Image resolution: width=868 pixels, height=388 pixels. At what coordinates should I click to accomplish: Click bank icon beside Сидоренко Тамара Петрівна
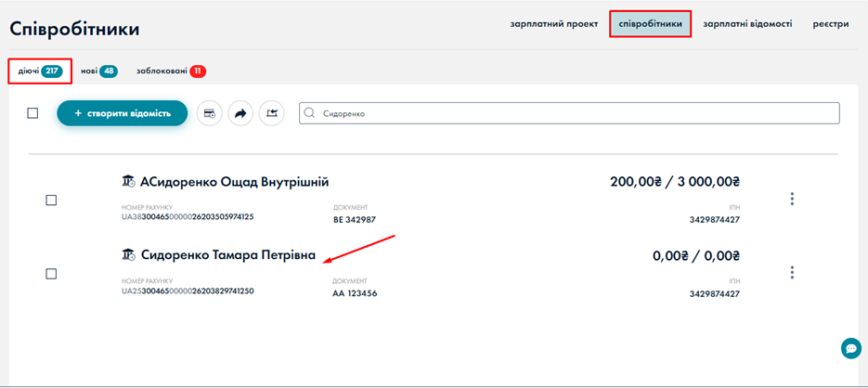pyautogui.click(x=129, y=254)
